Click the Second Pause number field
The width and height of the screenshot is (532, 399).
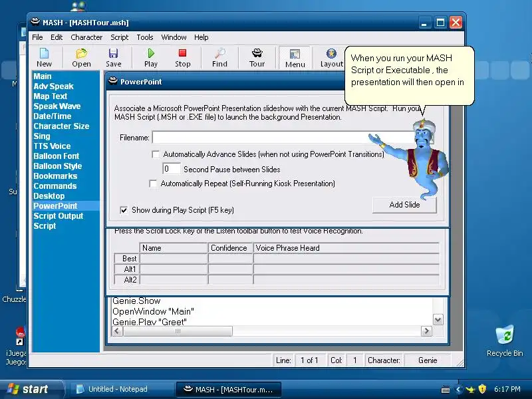pos(172,169)
